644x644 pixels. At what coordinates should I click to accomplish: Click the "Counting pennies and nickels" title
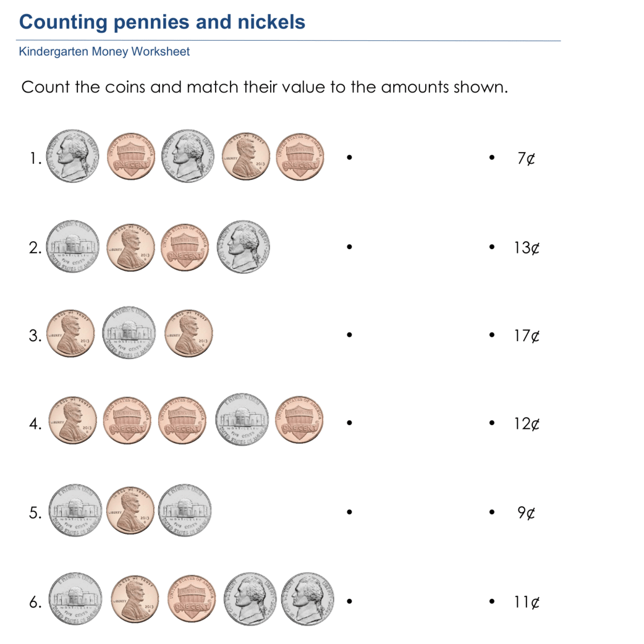click(162, 22)
